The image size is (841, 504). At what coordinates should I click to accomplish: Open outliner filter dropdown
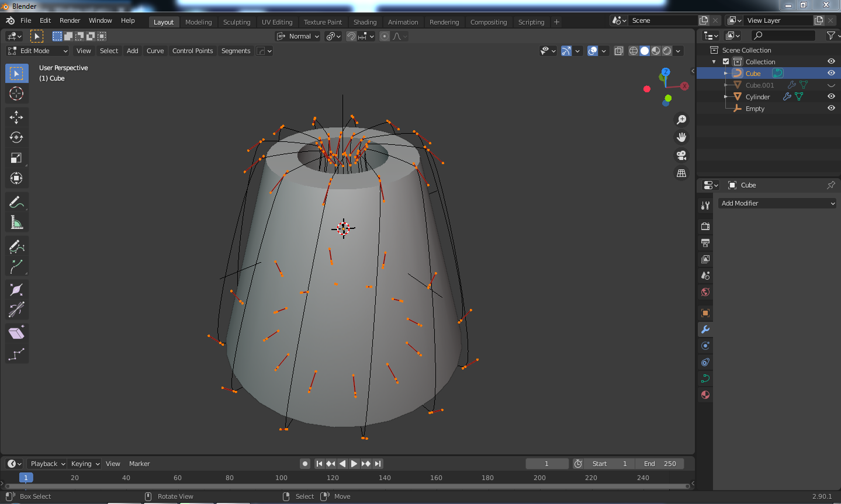[x=833, y=36]
